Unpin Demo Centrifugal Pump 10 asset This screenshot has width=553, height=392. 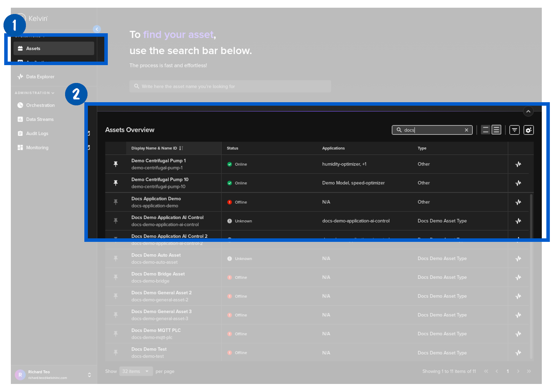pyautogui.click(x=115, y=183)
